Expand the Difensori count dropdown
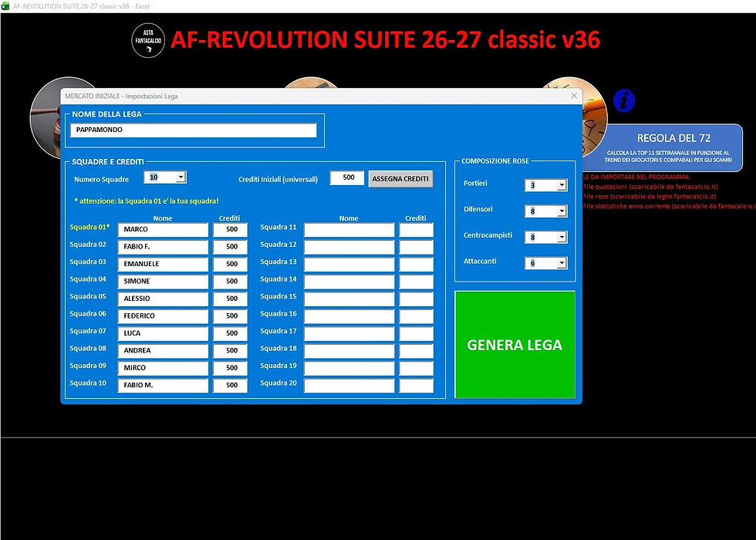This screenshot has width=756, height=540. (562, 211)
